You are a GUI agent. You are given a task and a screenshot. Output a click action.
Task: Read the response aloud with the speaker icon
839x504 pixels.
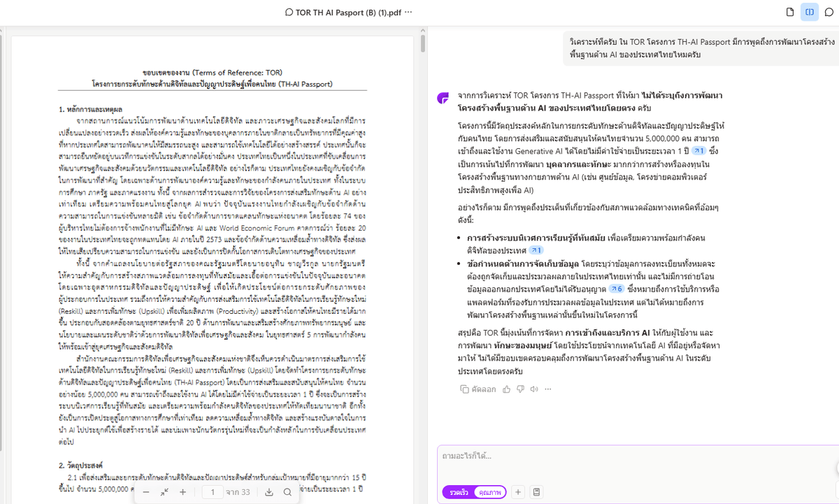(x=534, y=389)
